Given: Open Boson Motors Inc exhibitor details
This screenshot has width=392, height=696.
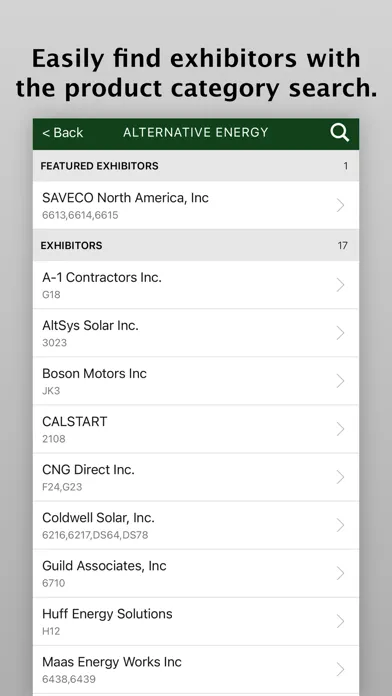Looking at the screenshot, I should pyautogui.click(x=196, y=381).
